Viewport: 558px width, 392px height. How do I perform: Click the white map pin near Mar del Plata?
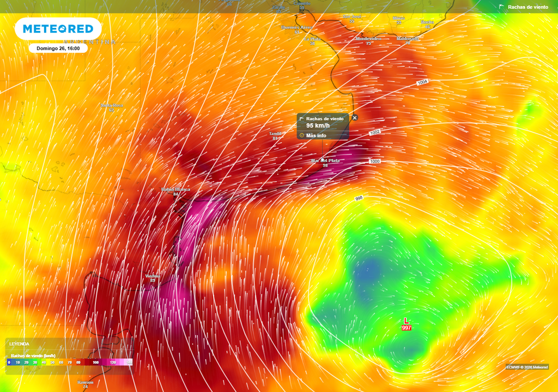pyautogui.click(x=323, y=159)
